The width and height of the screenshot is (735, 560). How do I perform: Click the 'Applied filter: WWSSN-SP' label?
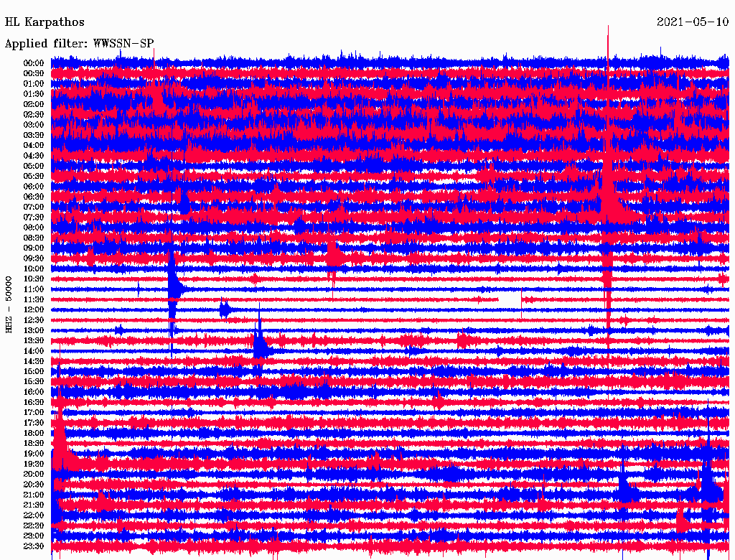pyautogui.click(x=79, y=44)
